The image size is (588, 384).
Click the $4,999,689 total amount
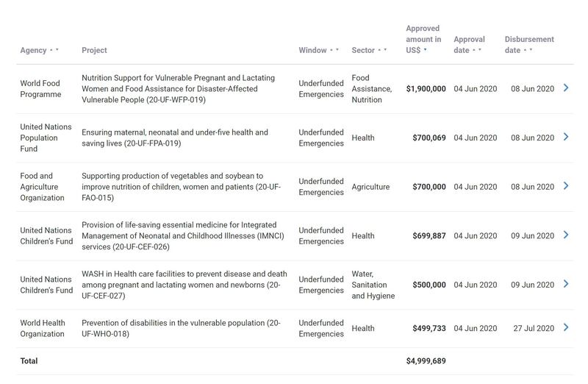click(x=426, y=360)
